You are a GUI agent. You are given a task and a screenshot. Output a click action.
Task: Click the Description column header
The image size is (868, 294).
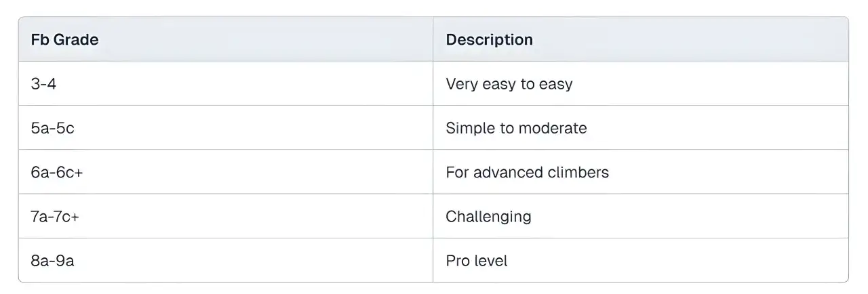(489, 40)
